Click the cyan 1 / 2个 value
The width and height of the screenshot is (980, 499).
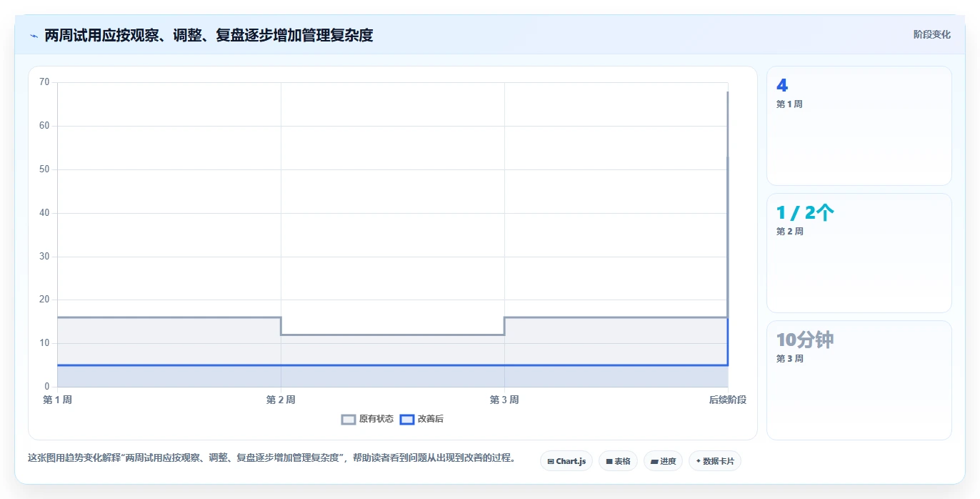coord(805,212)
